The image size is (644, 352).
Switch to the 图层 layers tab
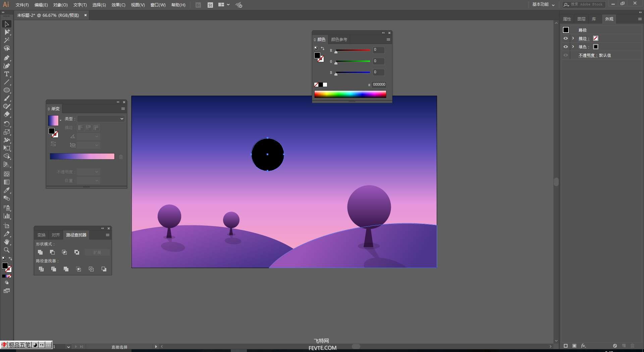tap(581, 19)
